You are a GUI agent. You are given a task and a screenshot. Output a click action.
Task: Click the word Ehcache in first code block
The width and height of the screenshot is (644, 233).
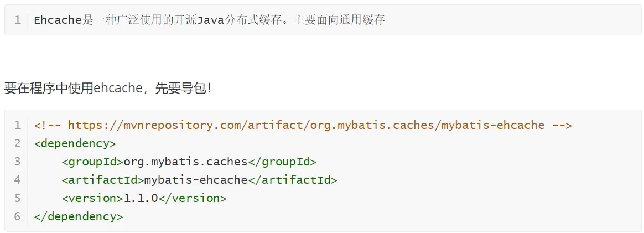[x=58, y=20]
